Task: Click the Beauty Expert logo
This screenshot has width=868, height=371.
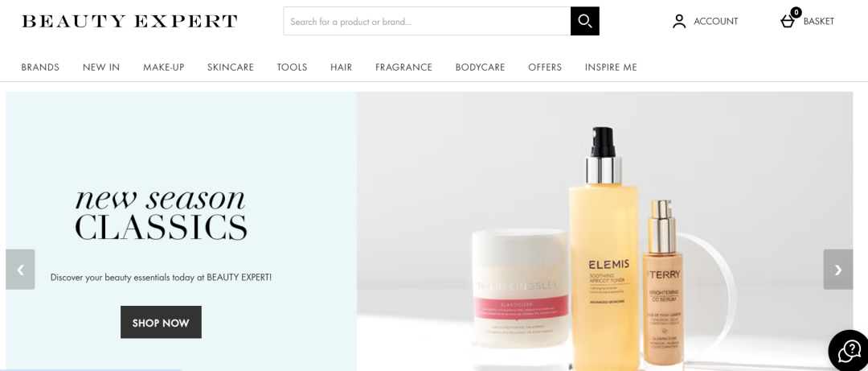Action: click(129, 22)
